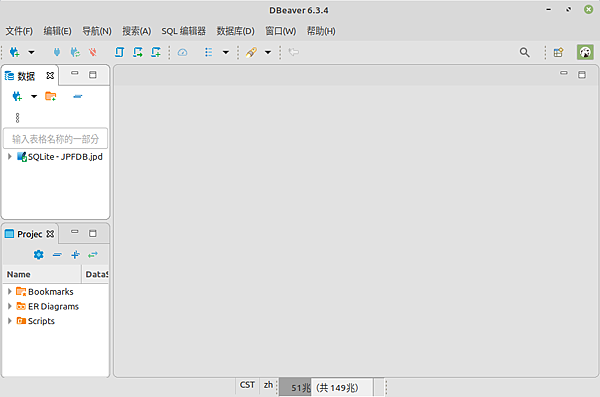This screenshot has height=397, width=600.
Task: Open the dropdown arrow beside the highlighter icon
Action: [x=268, y=52]
